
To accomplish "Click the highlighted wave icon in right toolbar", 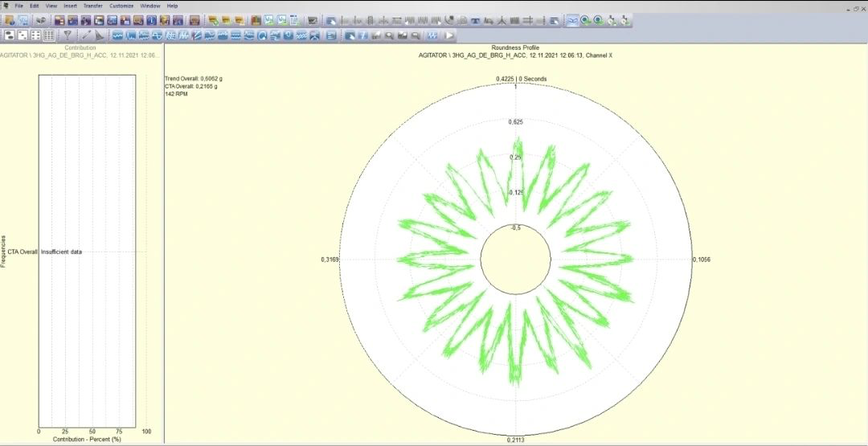I will point(572,20).
